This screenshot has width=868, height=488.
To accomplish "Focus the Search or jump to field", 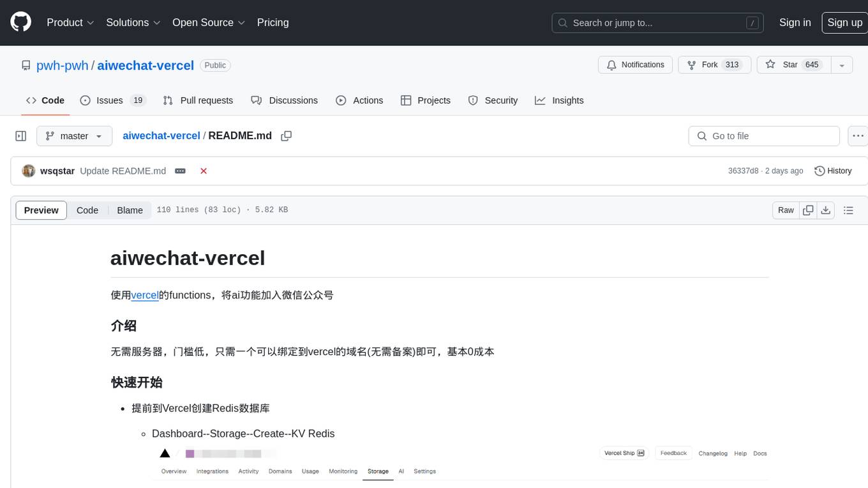I will pos(659,23).
